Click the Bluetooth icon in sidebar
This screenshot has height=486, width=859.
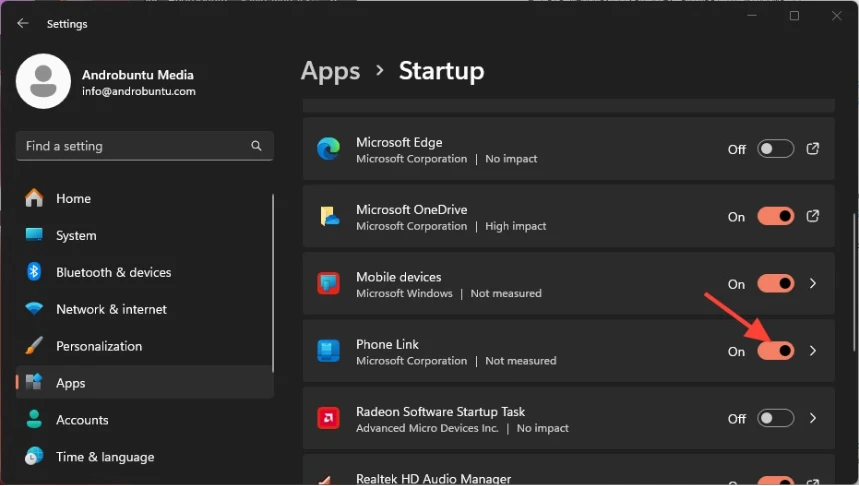[x=34, y=272]
